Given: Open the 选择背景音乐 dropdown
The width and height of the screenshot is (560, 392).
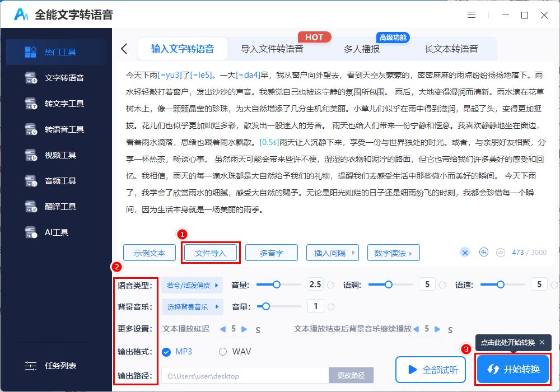Looking at the screenshot, I should coord(190,307).
